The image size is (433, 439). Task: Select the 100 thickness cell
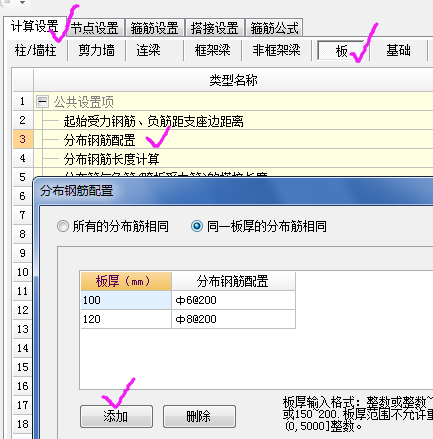[x=126, y=300]
